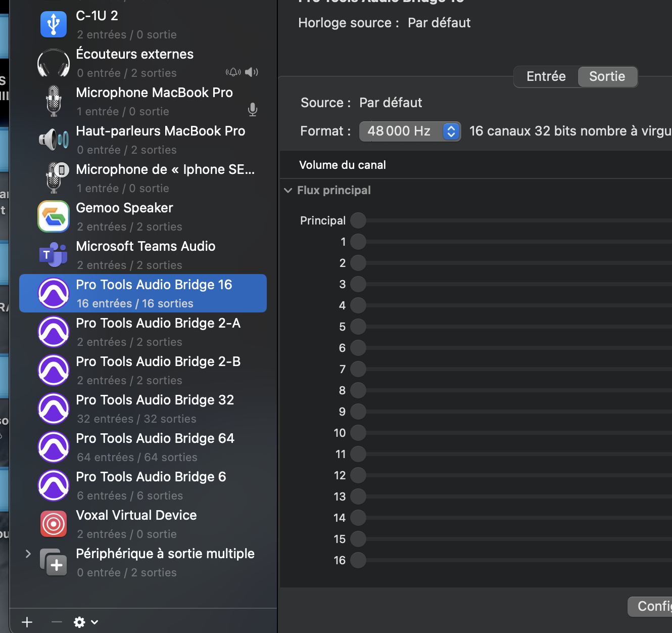Collapse the Flux principal section
The height and width of the screenshot is (633, 672).
pos(288,191)
